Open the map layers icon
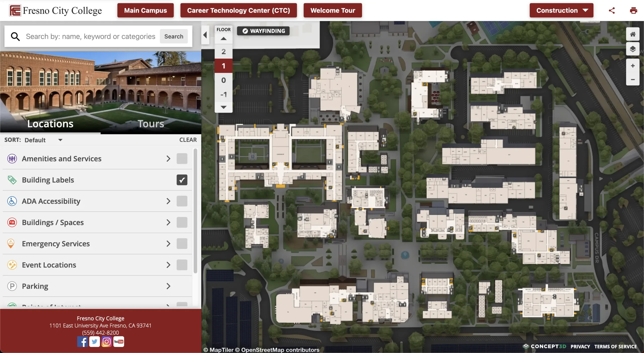The image size is (644, 353). 633,49
